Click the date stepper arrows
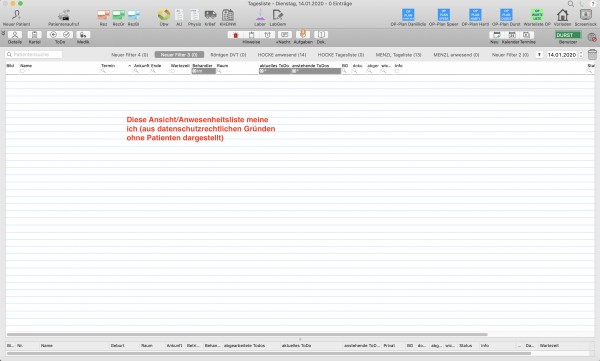The width and height of the screenshot is (600, 361). 580,55
